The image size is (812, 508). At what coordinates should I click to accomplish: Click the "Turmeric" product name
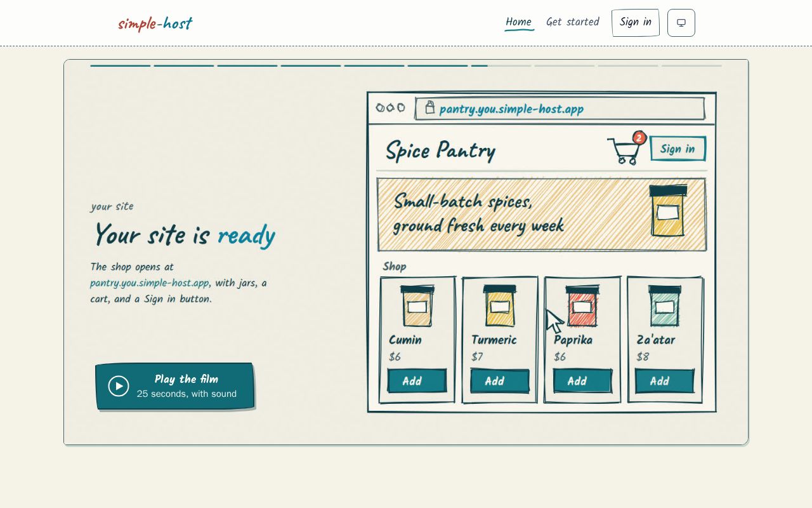[x=494, y=340]
